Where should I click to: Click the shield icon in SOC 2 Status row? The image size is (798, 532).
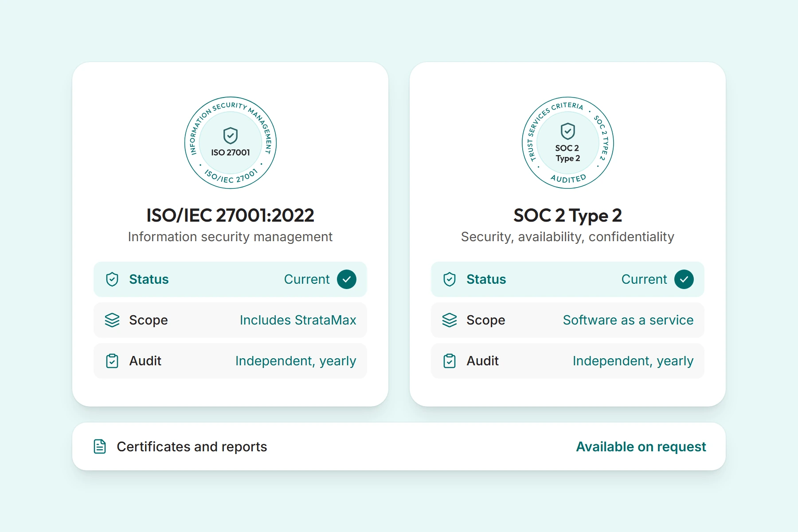coord(450,279)
